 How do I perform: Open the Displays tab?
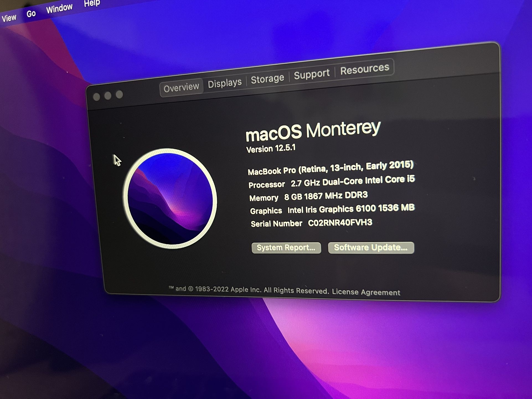coord(225,83)
